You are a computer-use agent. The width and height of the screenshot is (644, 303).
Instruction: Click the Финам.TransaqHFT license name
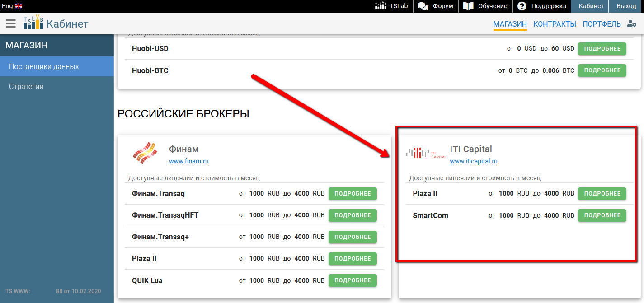[x=165, y=215]
